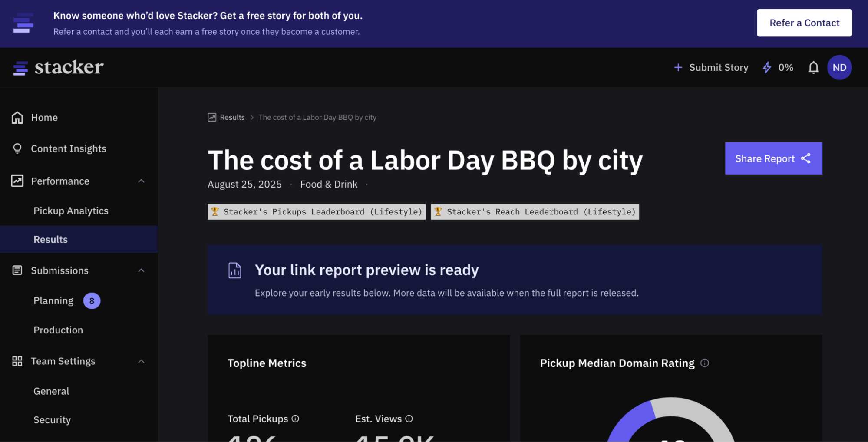Click the breadcrumb text 'The cost of a Labor Day BBQ by city'
Screen dimensions: 868x442
317,117
